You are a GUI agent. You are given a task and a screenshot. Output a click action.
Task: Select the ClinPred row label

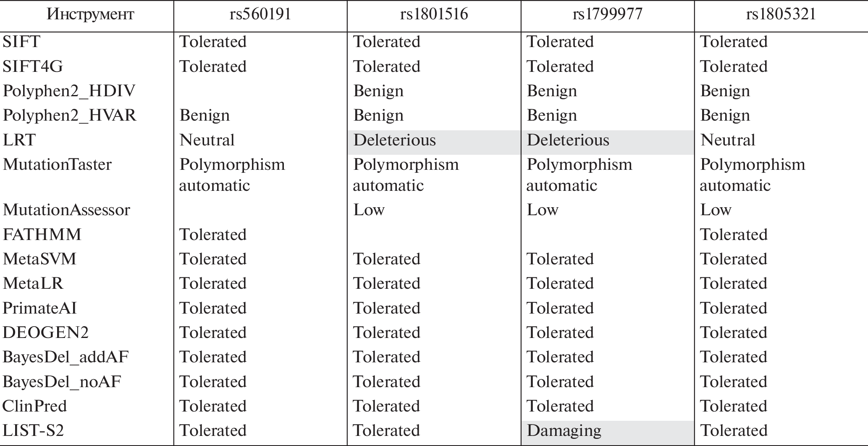[35, 406]
